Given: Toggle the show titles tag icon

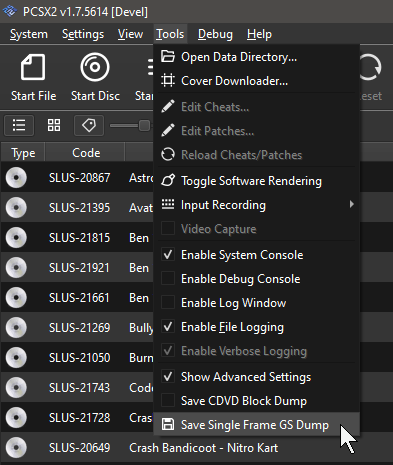Looking at the screenshot, I should 89,126.
